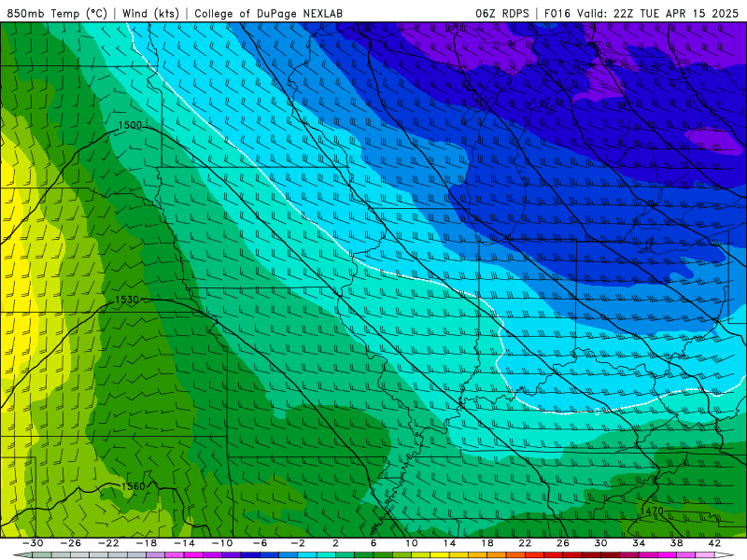Click the 30 color scale tick label
747x560 pixels.
[600, 543]
